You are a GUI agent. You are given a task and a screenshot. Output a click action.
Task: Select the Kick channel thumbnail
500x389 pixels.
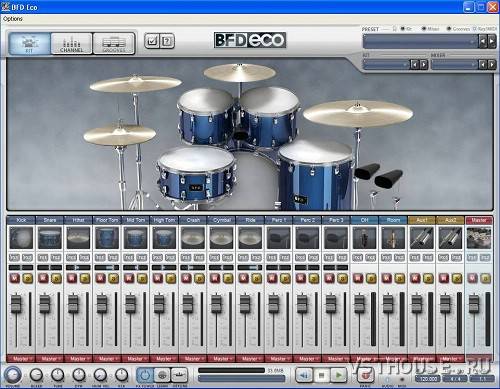21,238
